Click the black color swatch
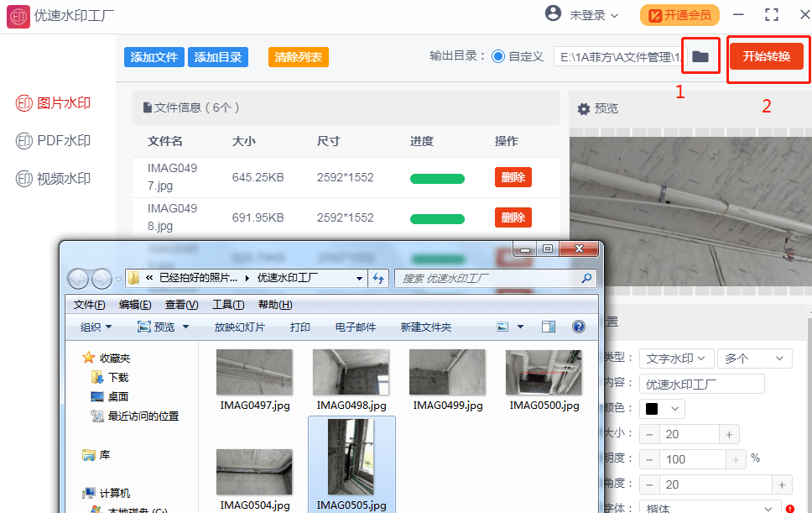812x513 pixels. click(652, 409)
